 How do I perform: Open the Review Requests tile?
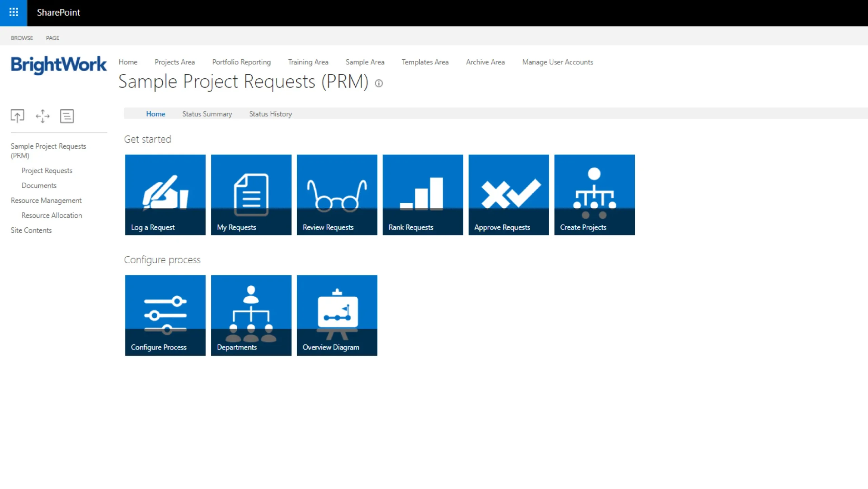[337, 195]
